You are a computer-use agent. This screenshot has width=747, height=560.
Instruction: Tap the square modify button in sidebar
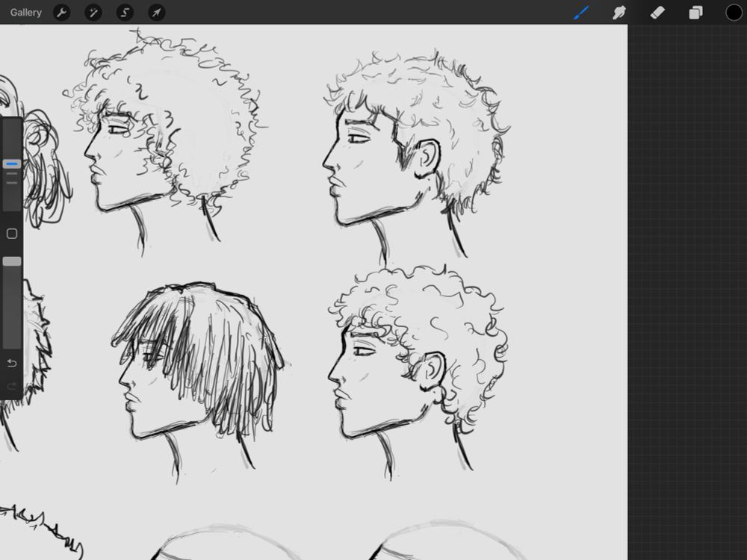tap(12, 233)
